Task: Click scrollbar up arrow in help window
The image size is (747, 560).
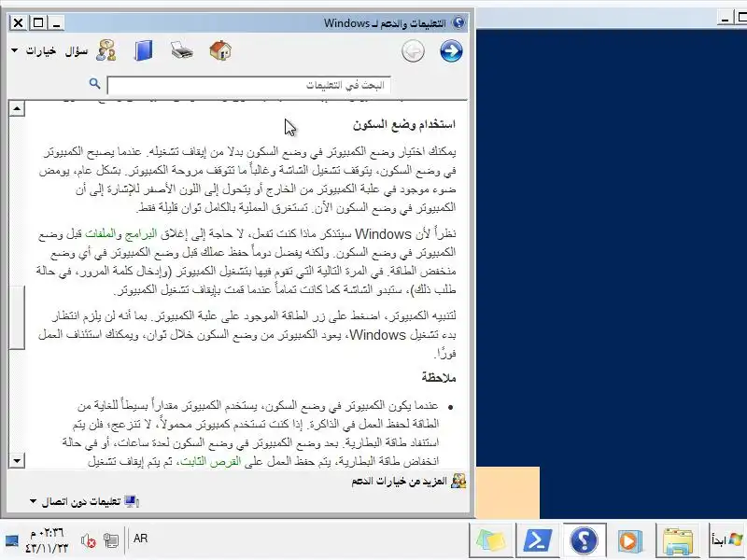Action: pos(17,108)
